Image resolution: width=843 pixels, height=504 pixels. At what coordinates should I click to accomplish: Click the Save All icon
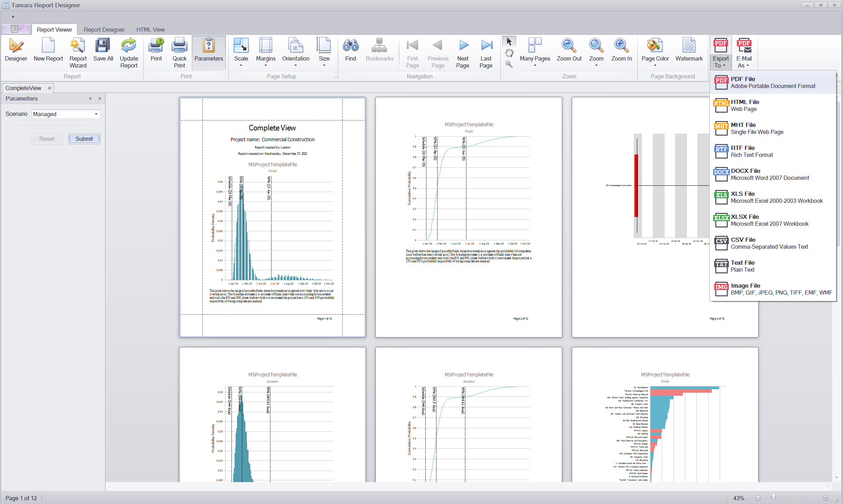pos(102,49)
